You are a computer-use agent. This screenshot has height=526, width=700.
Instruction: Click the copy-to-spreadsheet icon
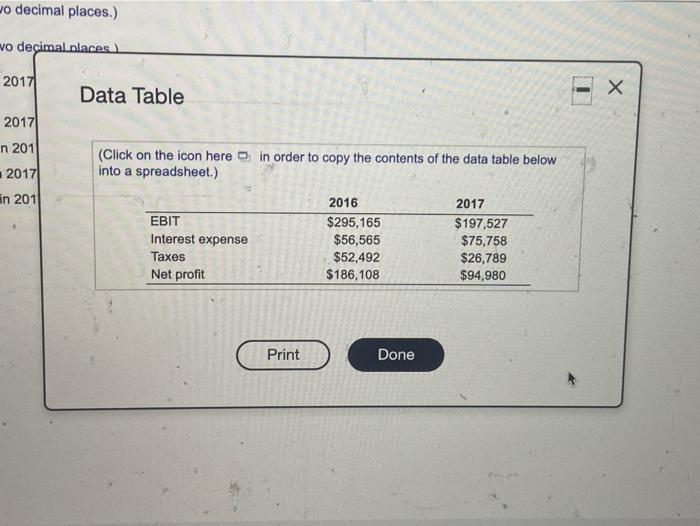243,156
